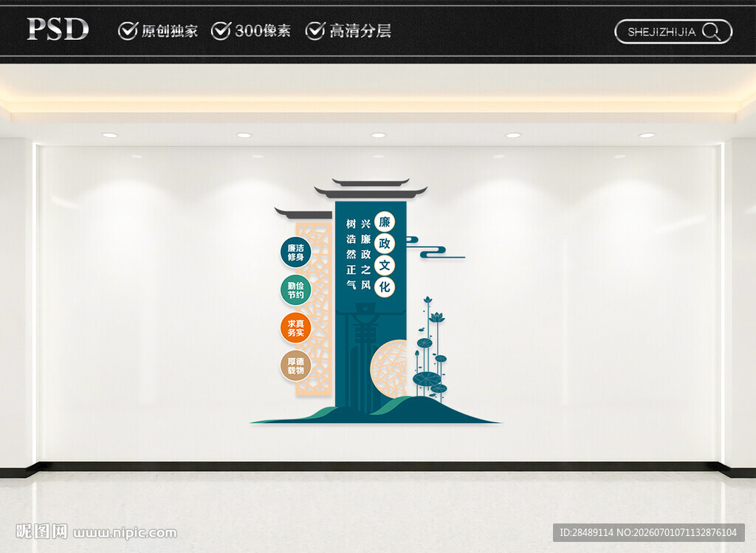Select the 廉洁修身 dark blue circle
Image resolution: width=756 pixels, height=553 pixels.
click(x=295, y=253)
